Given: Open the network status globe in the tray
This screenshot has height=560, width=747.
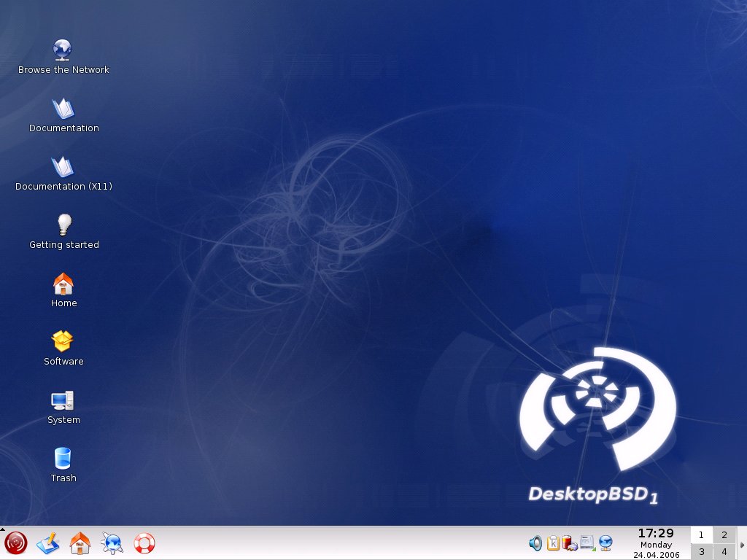Looking at the screenshot, I should coord(606,543).
